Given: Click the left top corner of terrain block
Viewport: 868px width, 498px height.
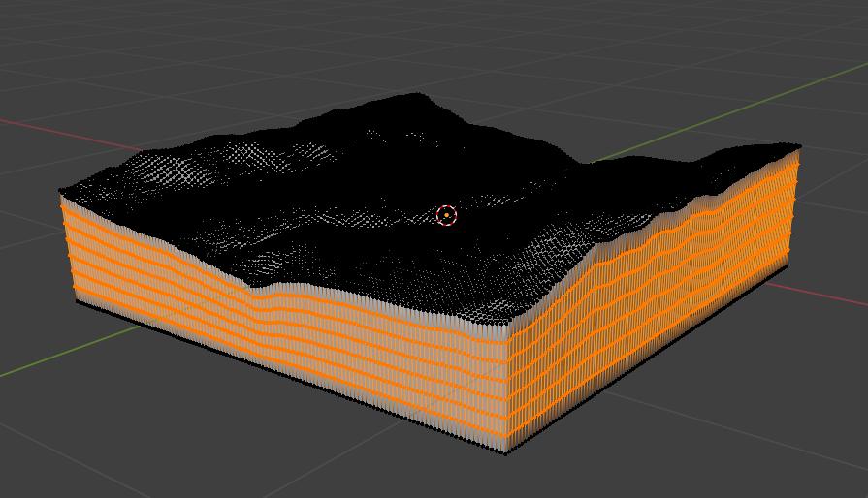Looking at the screenshot, I should coord(61,192).
